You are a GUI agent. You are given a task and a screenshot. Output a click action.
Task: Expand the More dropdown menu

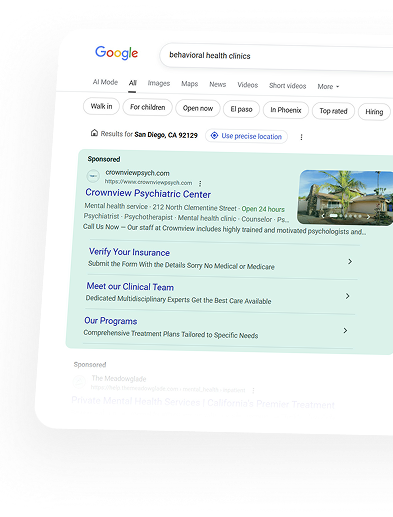point(328,87)
